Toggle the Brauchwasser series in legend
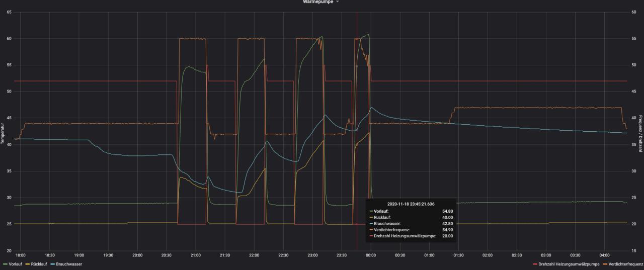Image resolution: width=644 pixels, height=270 pixels. coord(69,264)
